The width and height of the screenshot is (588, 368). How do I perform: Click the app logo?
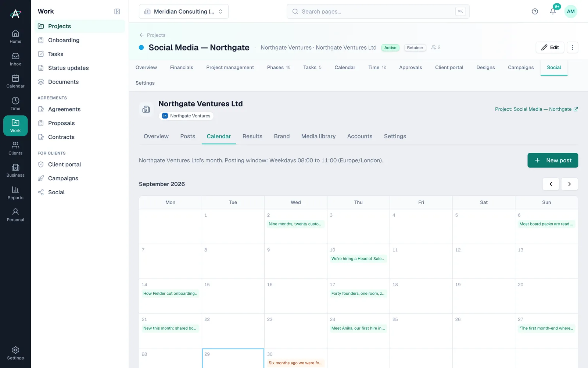click(x=15, y=14)
